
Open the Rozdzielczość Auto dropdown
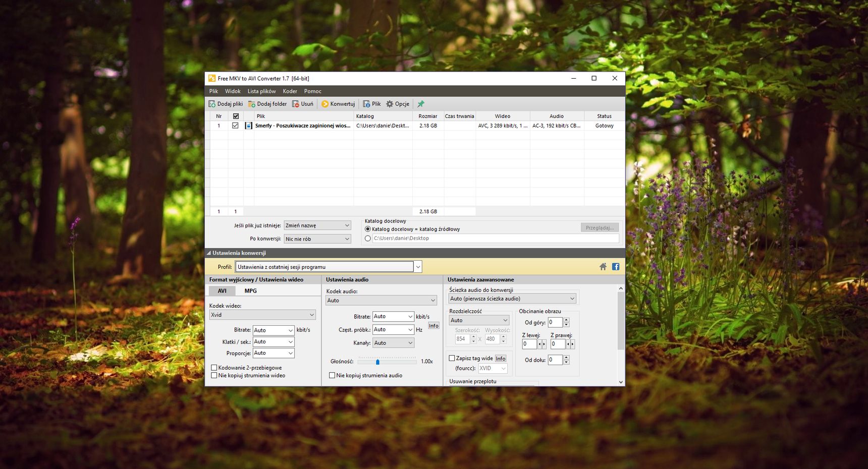click(x=479, y=320)
